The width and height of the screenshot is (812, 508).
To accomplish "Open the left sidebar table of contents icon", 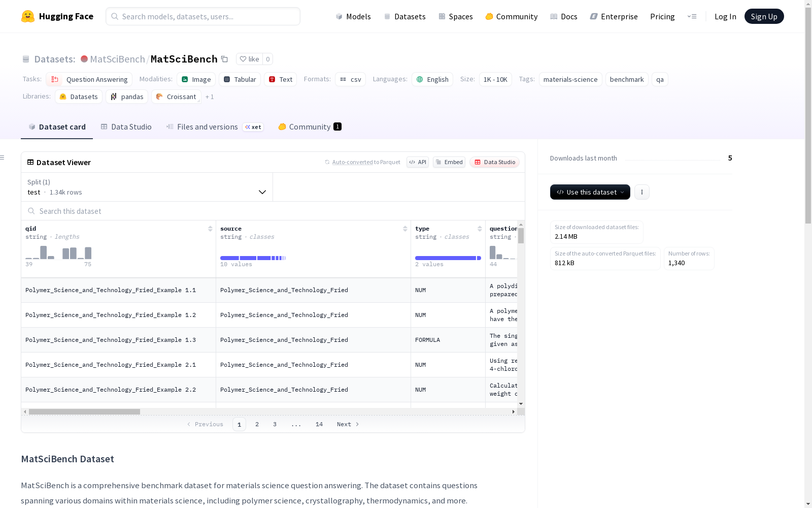I will [3, 157].
